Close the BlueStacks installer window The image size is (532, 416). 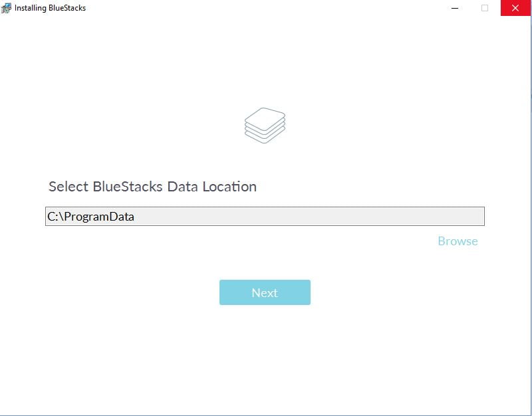[515, 8]
